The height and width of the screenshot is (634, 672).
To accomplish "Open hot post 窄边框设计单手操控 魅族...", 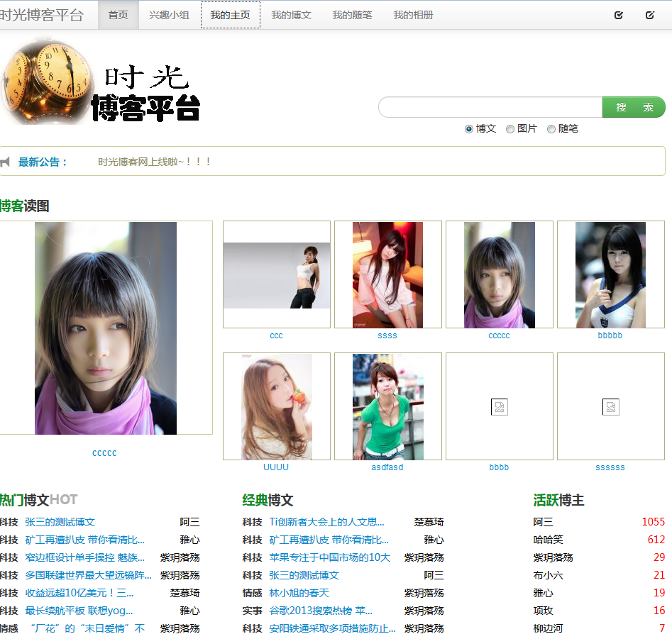I will coord(85,557).
